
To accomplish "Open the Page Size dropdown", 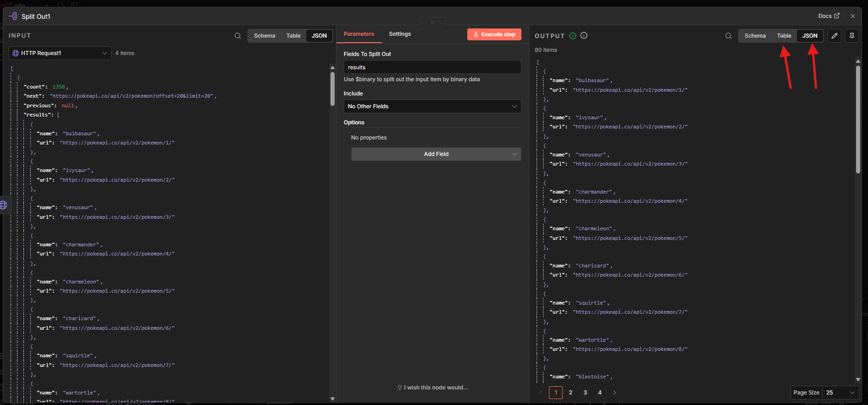I will (x=840, y=393).
